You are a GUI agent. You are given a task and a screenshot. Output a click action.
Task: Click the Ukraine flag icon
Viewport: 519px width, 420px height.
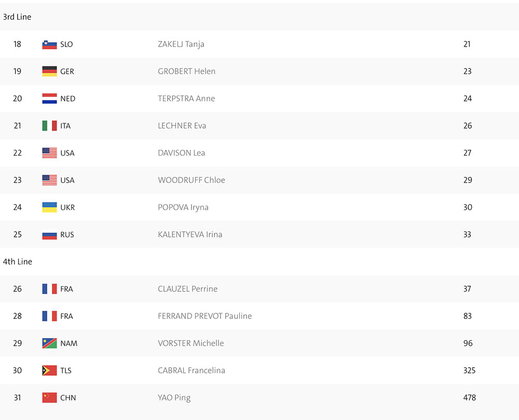49,207
